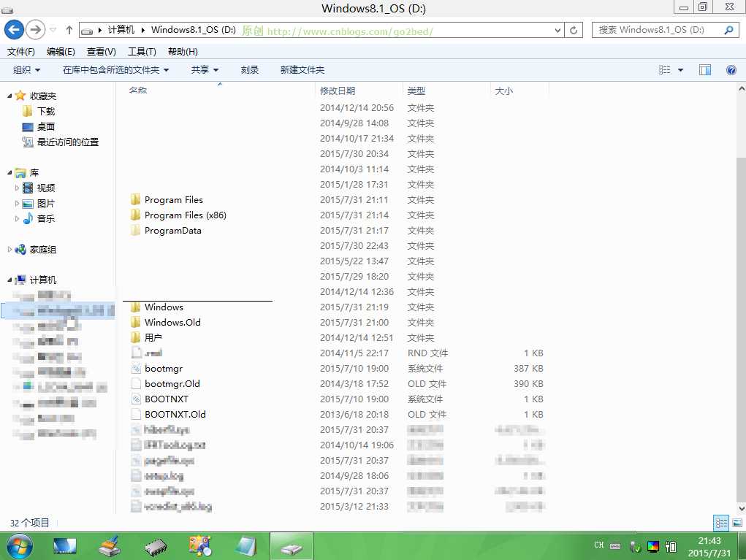This screenshot has width=746, height=560.
Task: Open the Help menu (帮助)
Action: pos(183,51)
